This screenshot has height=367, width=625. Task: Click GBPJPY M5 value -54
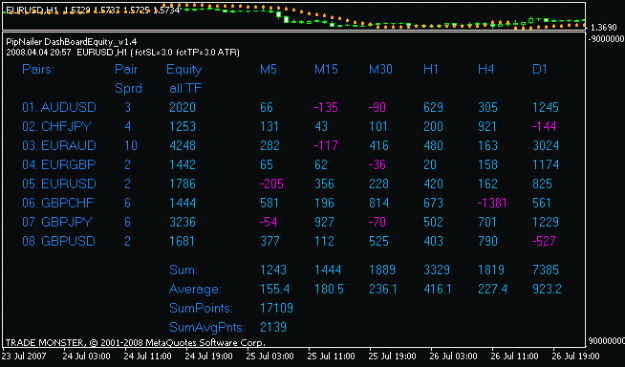[x=268, y=222]
